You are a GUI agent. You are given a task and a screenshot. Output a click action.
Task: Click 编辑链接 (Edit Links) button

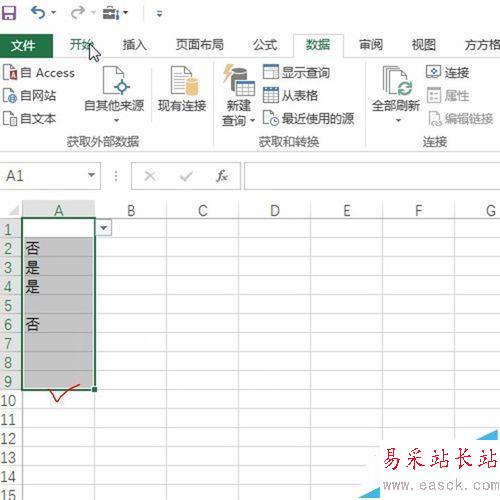click(461, 119)
